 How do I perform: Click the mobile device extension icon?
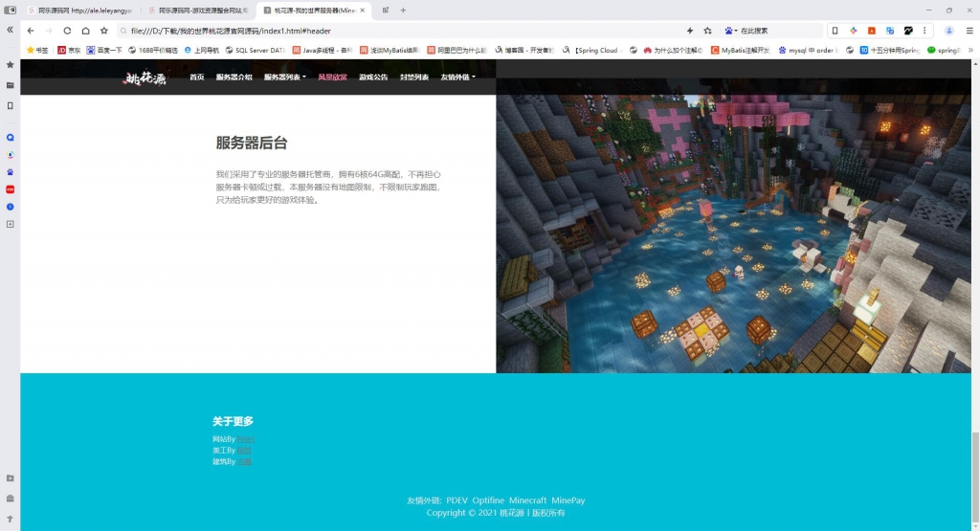pyautogui.click(x=835, y=31)
